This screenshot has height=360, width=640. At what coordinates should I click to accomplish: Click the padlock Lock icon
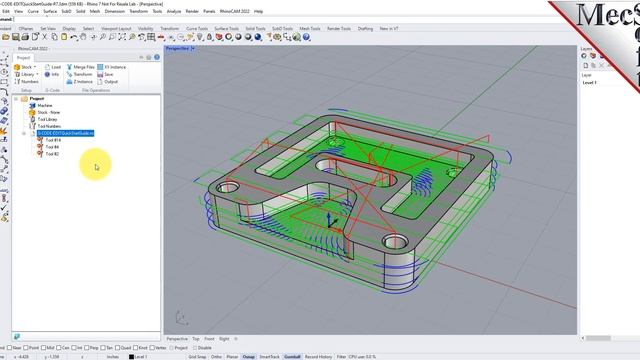(209, 37)
